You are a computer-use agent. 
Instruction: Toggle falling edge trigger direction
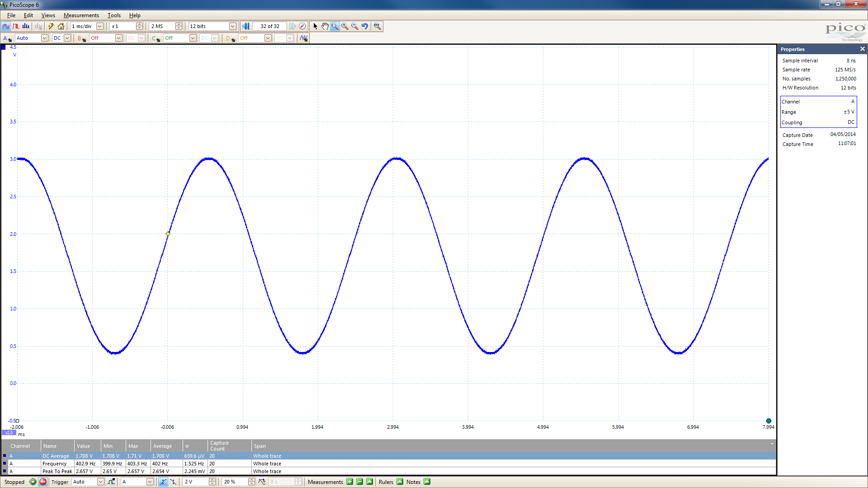click(x=173, y=482)
